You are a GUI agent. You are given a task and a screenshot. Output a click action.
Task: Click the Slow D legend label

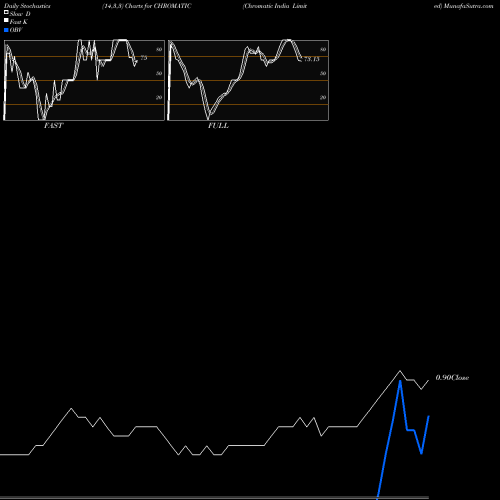click(20, 14)
